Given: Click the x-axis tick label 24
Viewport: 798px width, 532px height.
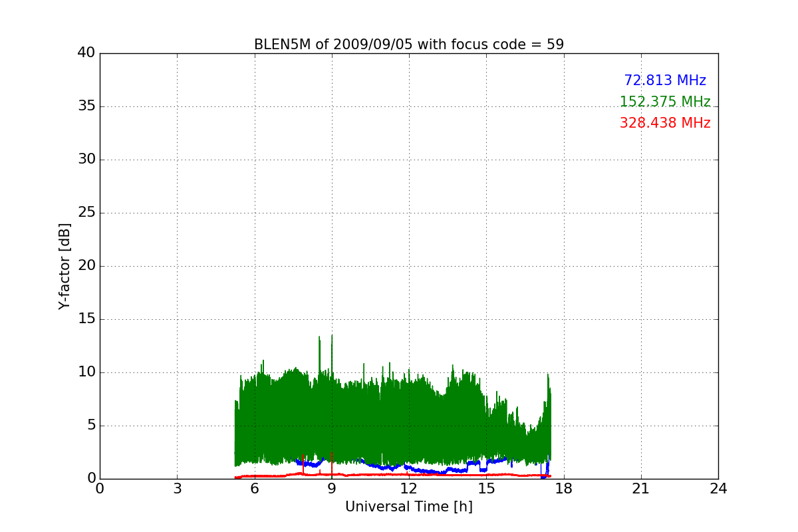Looking at the screenshot, I should pos(718,489).
